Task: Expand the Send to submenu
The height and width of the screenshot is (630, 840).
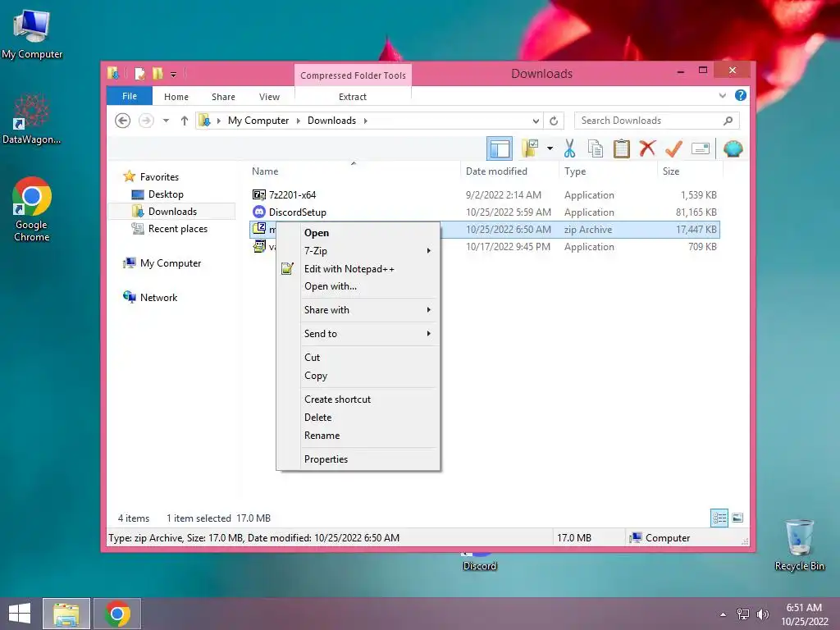Action: (358, 333)
